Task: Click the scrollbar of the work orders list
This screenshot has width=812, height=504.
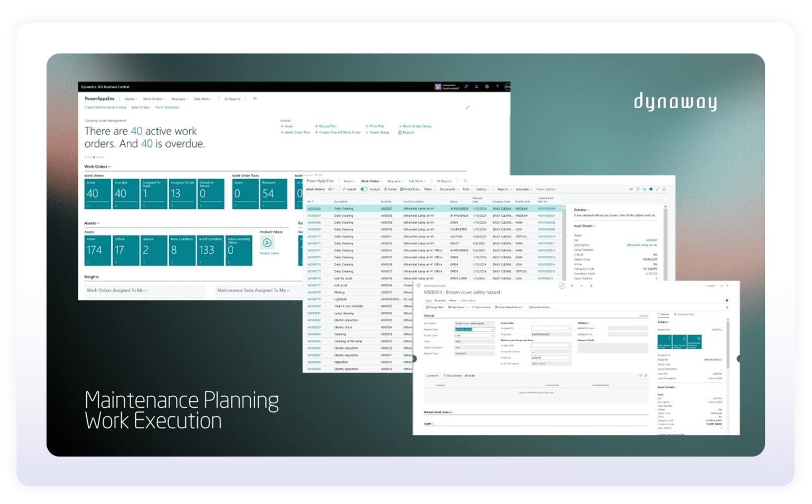Action: tap(565, 243)
